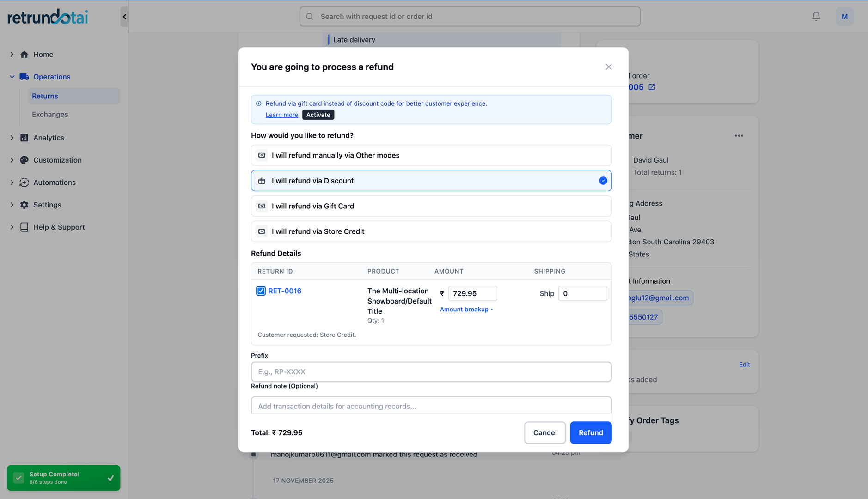Click the Automations icon in sidebar
The width and height of the screenshot is (868, 499).
point(24,183)
